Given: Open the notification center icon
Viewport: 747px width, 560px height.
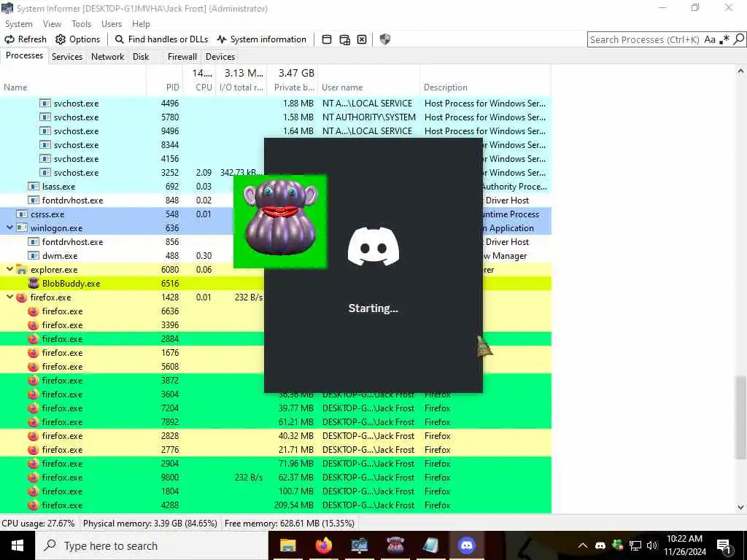Looking at the screenshot, I should (x=724, y=547).
